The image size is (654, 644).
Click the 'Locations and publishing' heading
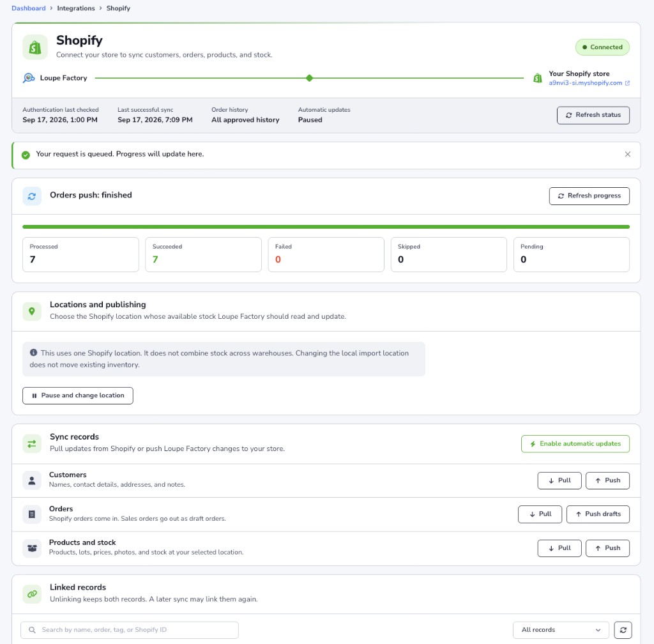coord(98,305)
